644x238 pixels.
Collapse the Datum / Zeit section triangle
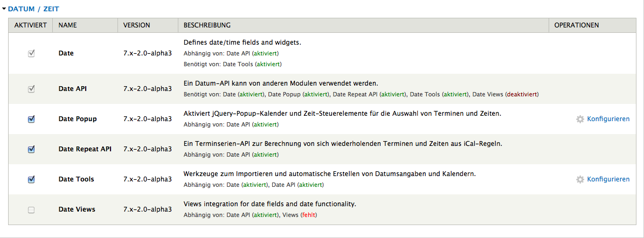(4, 9)
